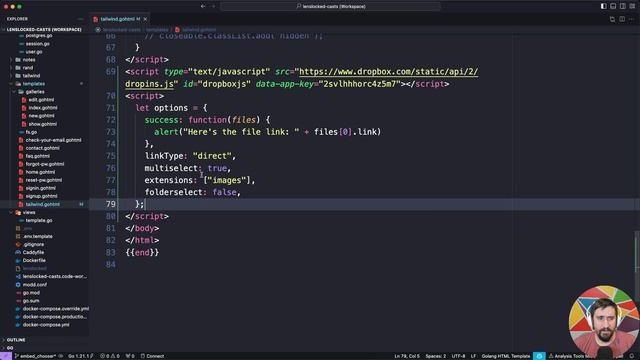Open .gitignore file

tap(33, 244)
